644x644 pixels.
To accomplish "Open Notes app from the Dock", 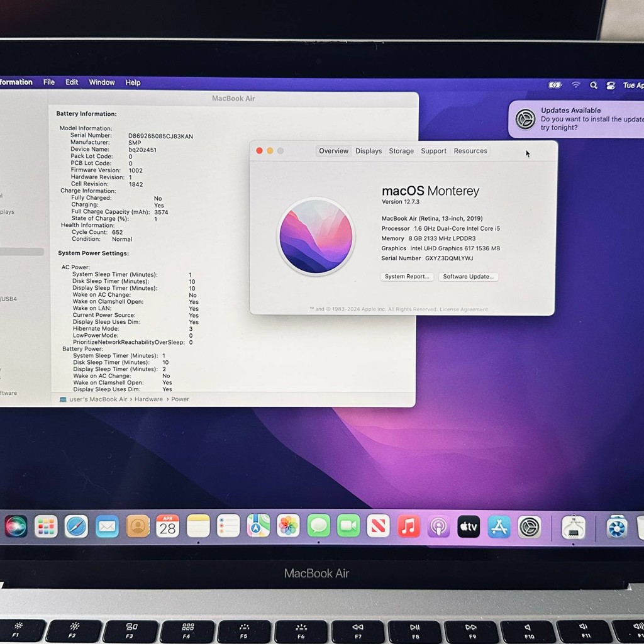I will click(198, 526).
